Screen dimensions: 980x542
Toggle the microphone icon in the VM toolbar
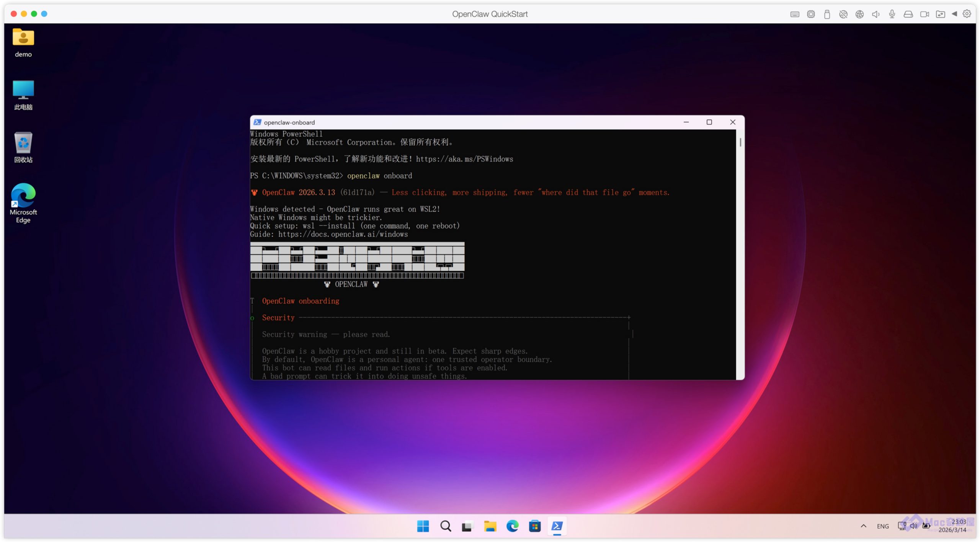click(892, 14)
